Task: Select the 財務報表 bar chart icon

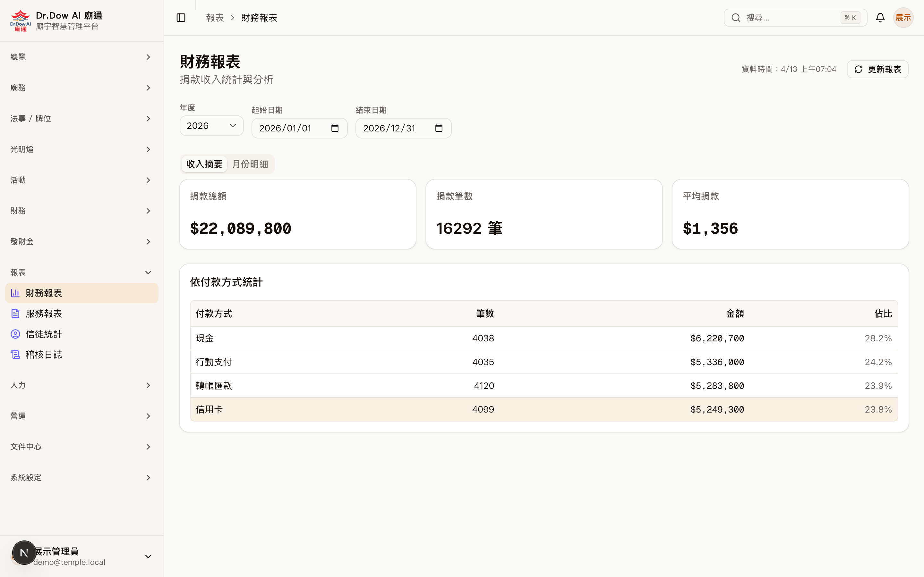Action: click(15, 293)
